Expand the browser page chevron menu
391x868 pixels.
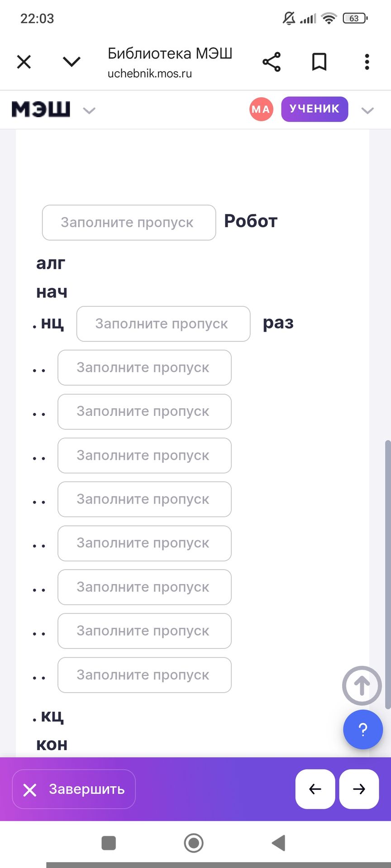point(72,61)
